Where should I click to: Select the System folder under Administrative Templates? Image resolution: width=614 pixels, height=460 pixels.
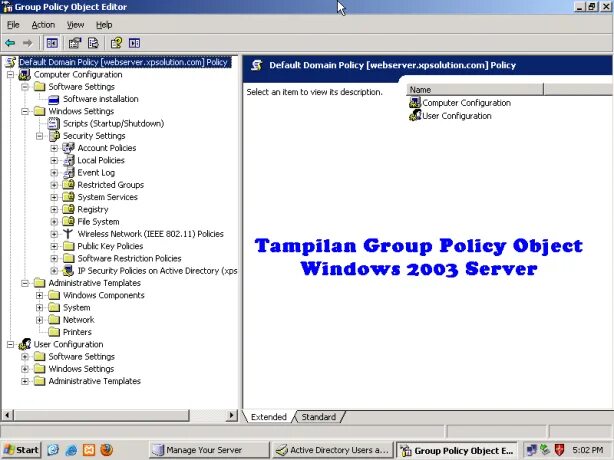(x=77, y=308)
